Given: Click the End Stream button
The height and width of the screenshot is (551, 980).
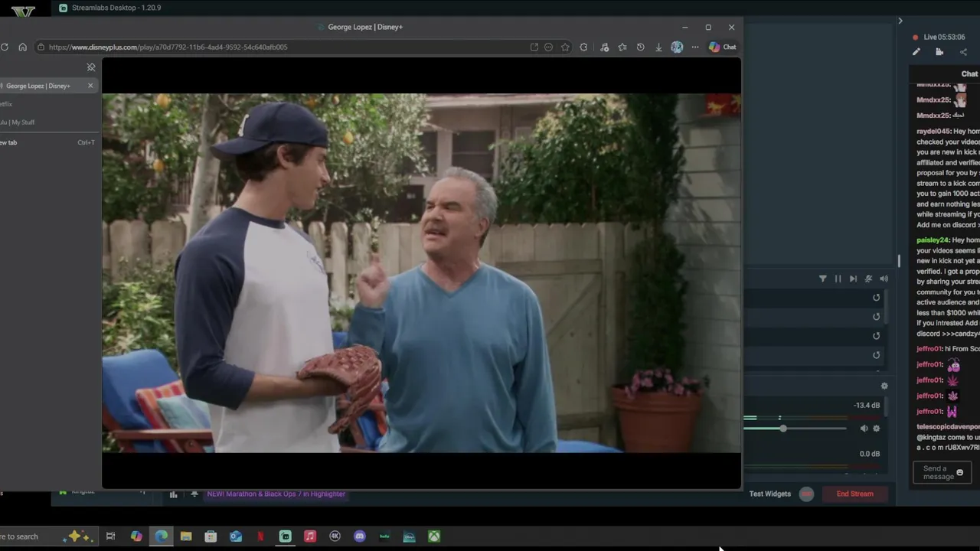Looking at the screenshot, I should pos(855,494).
